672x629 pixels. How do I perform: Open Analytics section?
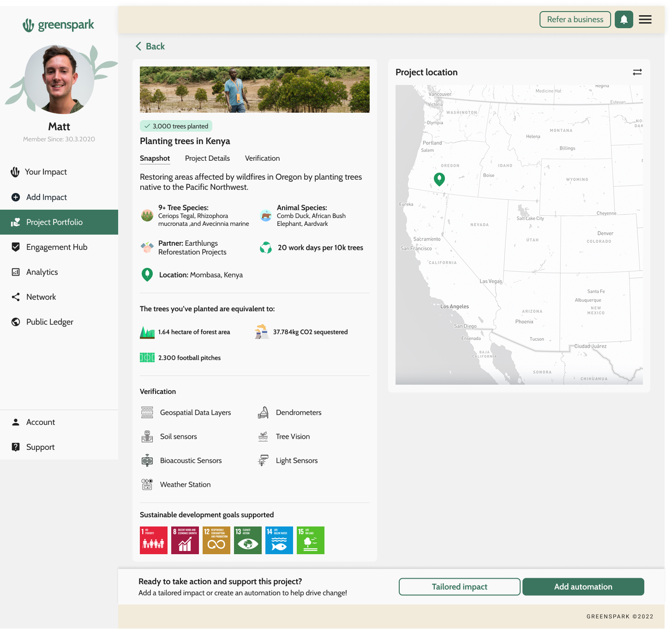[x=59, y=272]
